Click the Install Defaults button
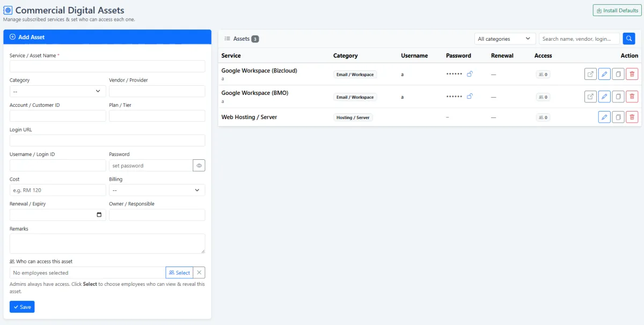The width and height of the screenshot is (644, 325). point(617,10)
